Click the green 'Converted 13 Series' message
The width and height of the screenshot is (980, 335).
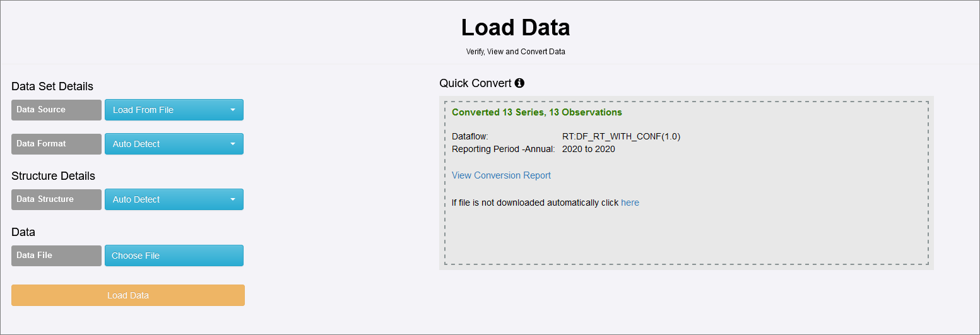(536, 112)
